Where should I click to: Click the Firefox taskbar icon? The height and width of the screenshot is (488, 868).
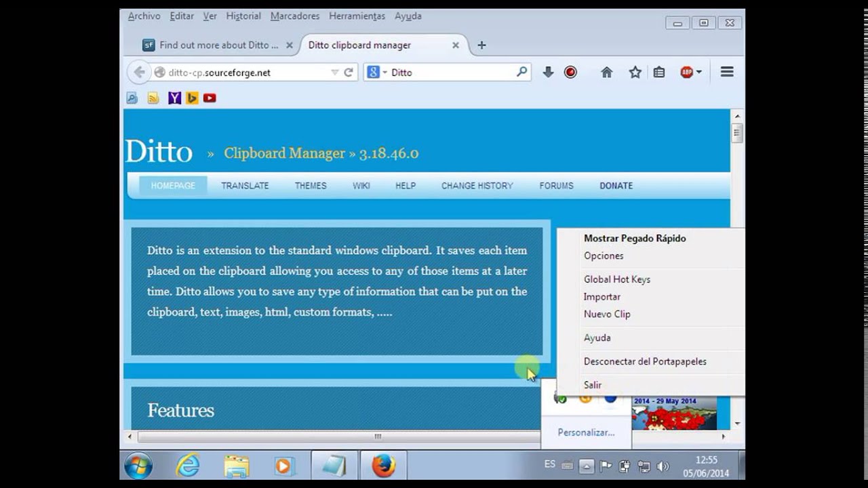383,466
